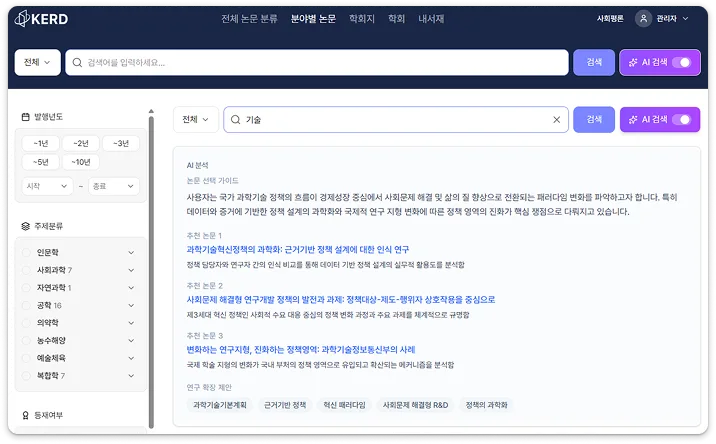Check the 공학 category radio
The width and height of the screenshot is (716, 444).
pos(26,306)
